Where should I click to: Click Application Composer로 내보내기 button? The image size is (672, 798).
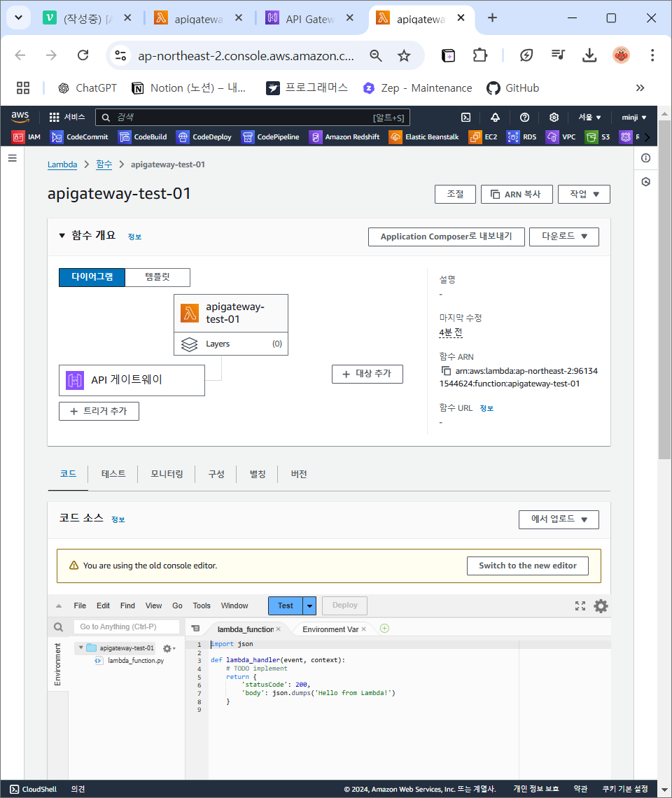tap(446, 237)
